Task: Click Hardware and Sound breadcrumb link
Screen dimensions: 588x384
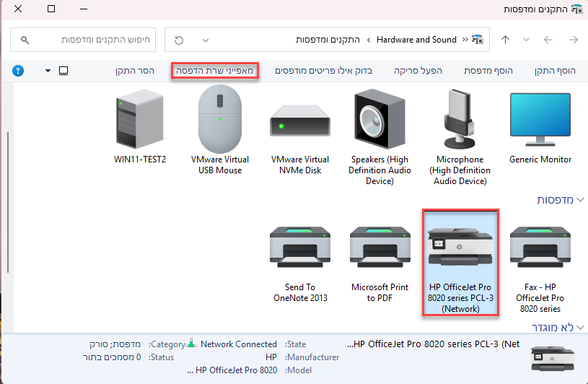Action: pos(416,40)
